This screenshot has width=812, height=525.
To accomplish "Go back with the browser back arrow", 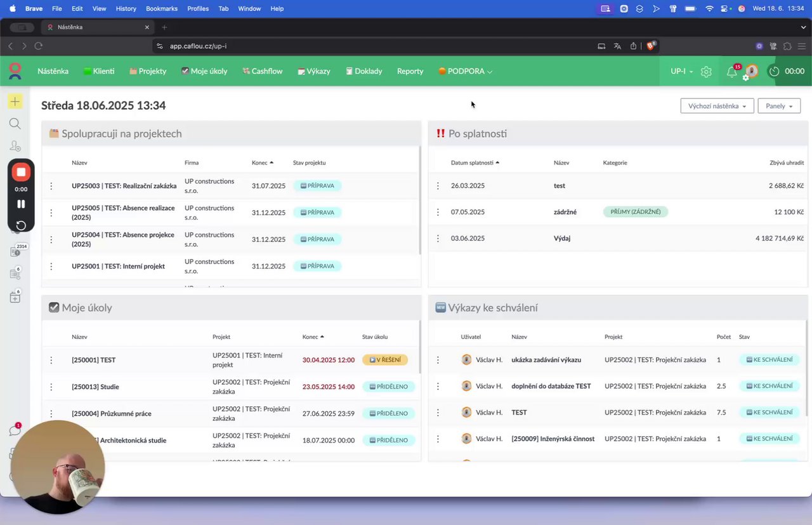I will pos(10,46).
